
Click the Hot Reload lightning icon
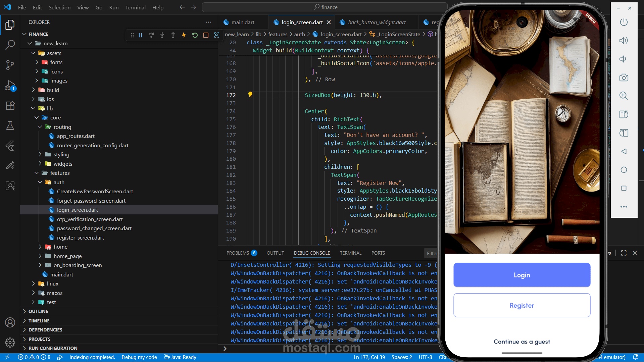(184, 35)
